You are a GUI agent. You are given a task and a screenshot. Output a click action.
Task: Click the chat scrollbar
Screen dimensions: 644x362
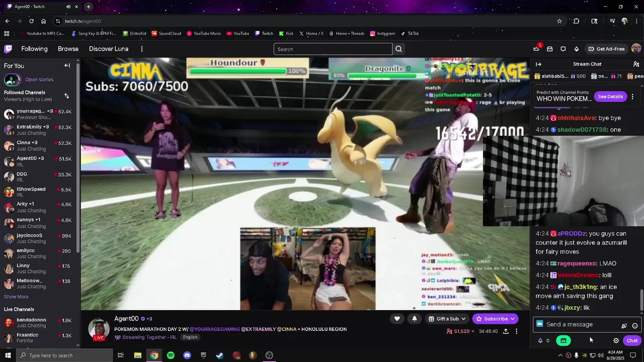click(641, 300)
